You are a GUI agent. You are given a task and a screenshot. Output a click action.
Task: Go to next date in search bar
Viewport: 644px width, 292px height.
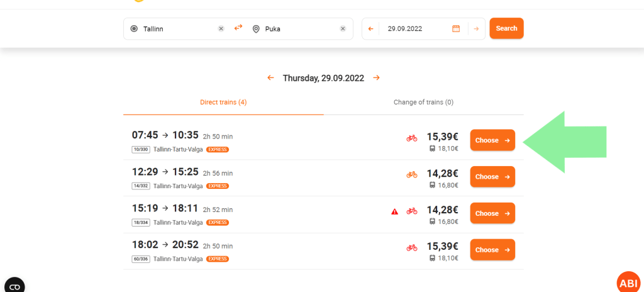tap(477, 28)
